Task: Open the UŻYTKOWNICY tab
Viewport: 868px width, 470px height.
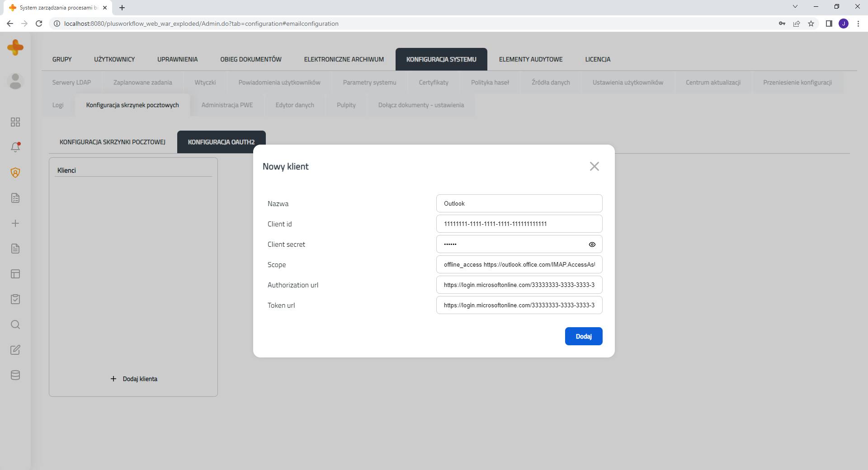Action: [114, 59]
